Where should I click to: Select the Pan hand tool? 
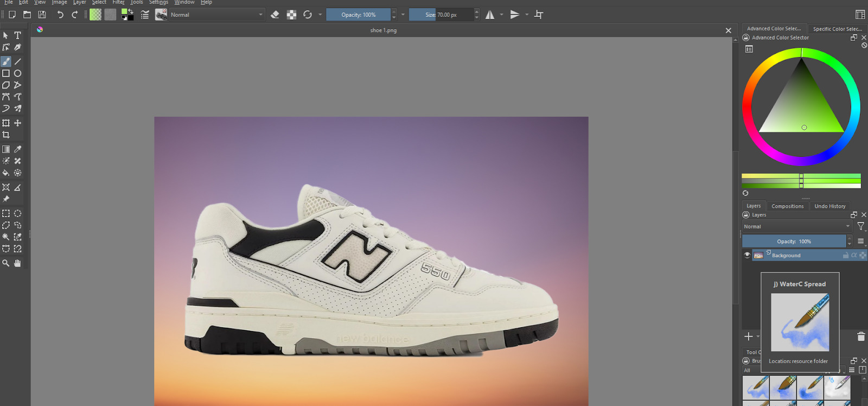[18, 263]
